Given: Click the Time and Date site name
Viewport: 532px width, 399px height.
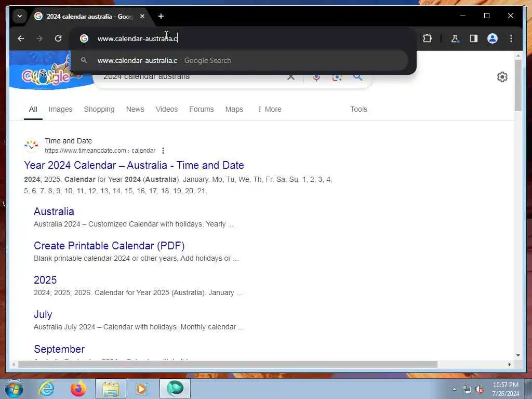Looking at the screenshot, I should pyautogui.click(x=68, y=141).
